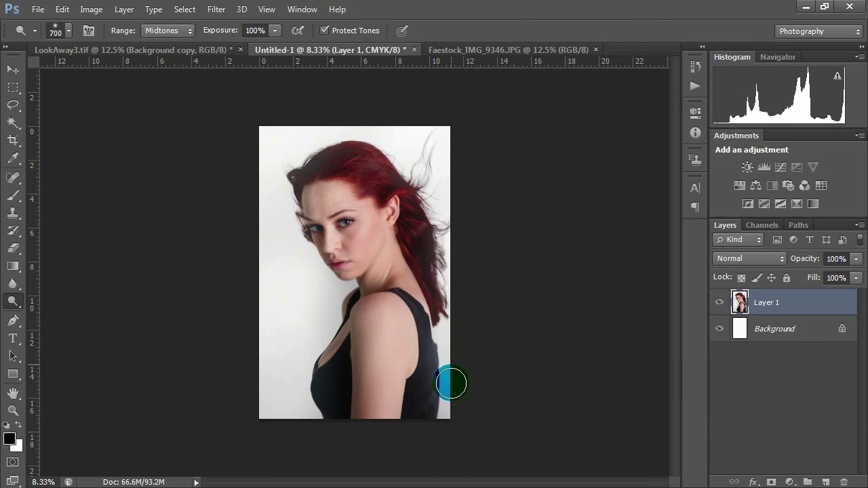Image resolution: width=868 pixels, height=488 pixels.
Task: Toggle the Protect Tones checkbox
Action: pyautogui.click(x=324, y=30)
